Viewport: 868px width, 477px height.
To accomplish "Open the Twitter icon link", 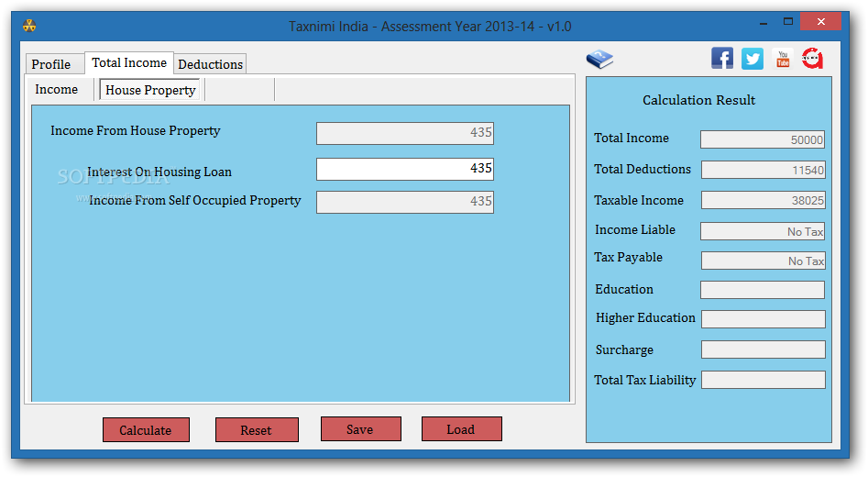I will [x=753, y=58].
